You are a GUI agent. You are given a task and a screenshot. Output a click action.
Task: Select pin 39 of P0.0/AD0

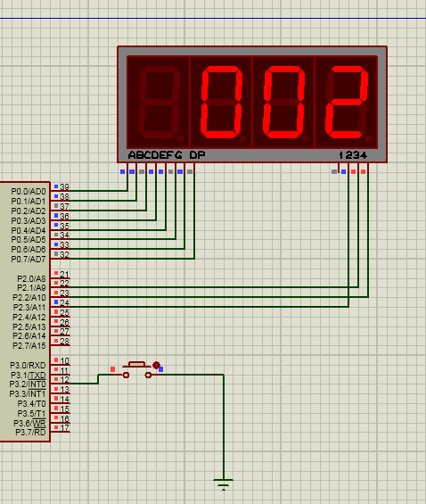click(64, 186)
